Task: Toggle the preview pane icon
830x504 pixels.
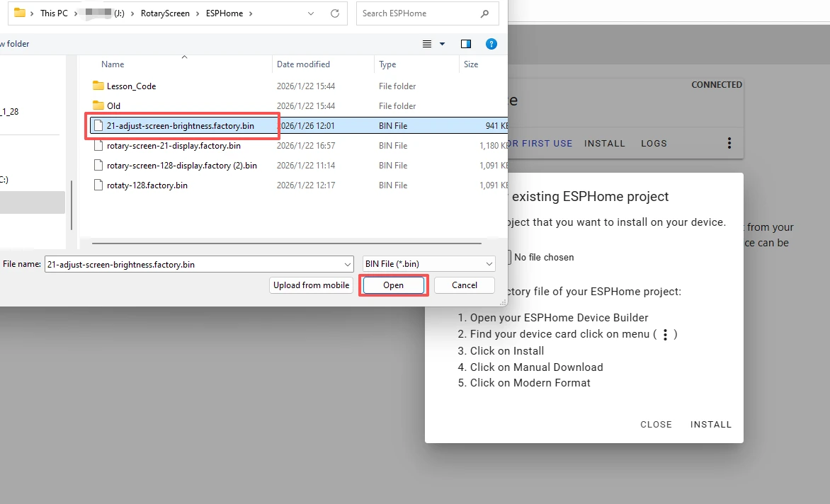Action: click(x=465, y=44)
